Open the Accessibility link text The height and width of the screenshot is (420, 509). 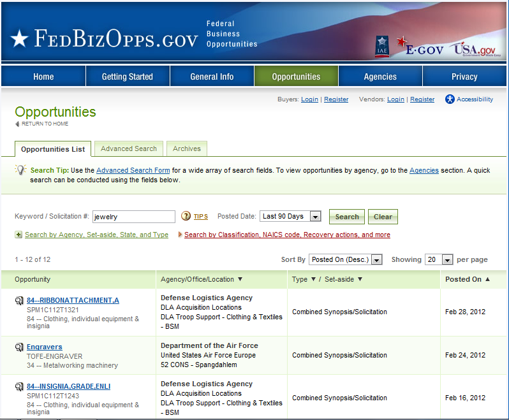click(475, 99)
